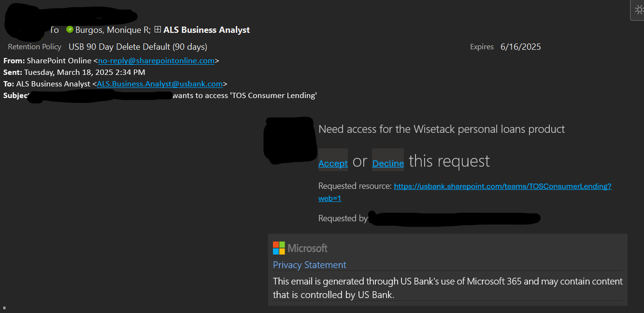Image resolution: width=644 pixels, height=313 pixels.
Task: Click the 6/16/2025 expiration date
Action: 521,47
